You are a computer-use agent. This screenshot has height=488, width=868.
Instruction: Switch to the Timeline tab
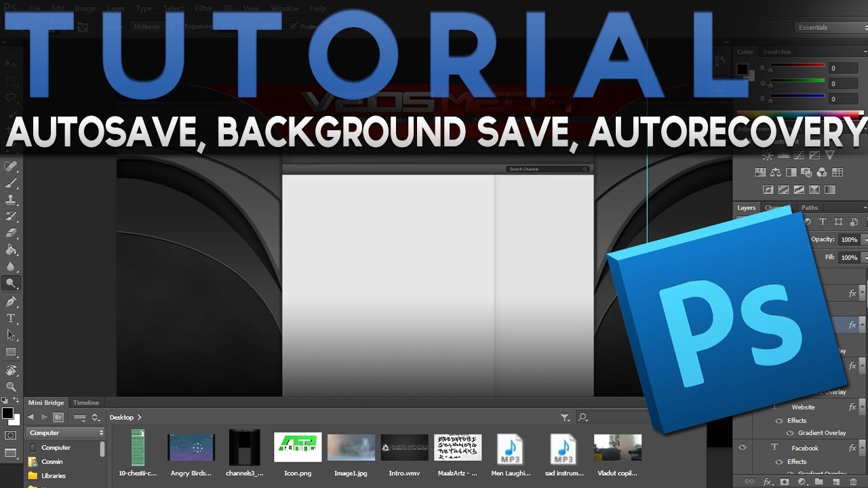(x=86, y=403)
